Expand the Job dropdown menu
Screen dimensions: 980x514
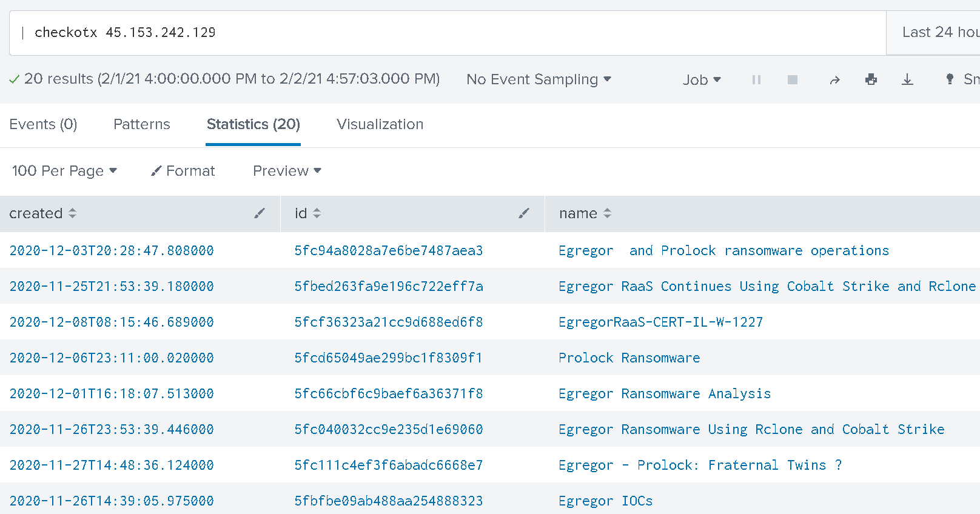coord(702,80)
